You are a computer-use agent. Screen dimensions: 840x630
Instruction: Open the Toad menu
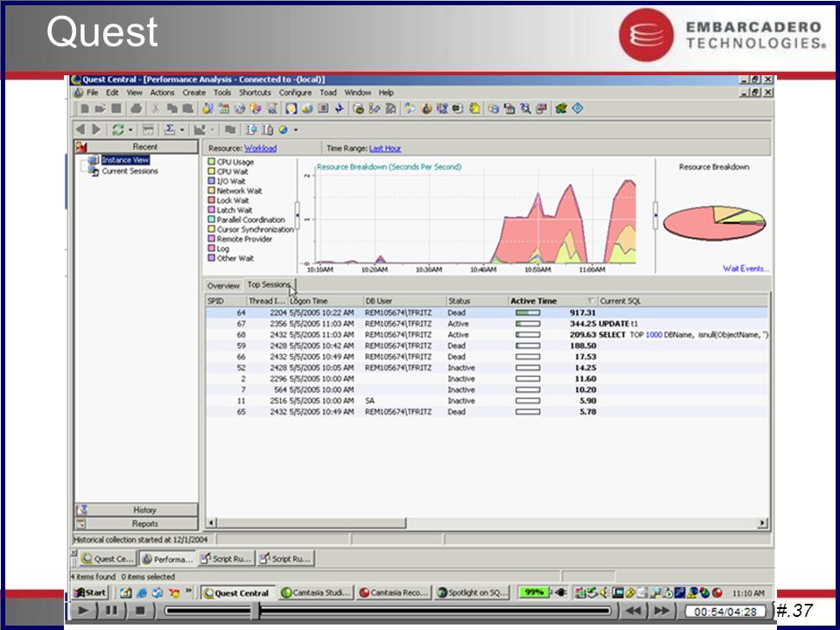point(328,93)
